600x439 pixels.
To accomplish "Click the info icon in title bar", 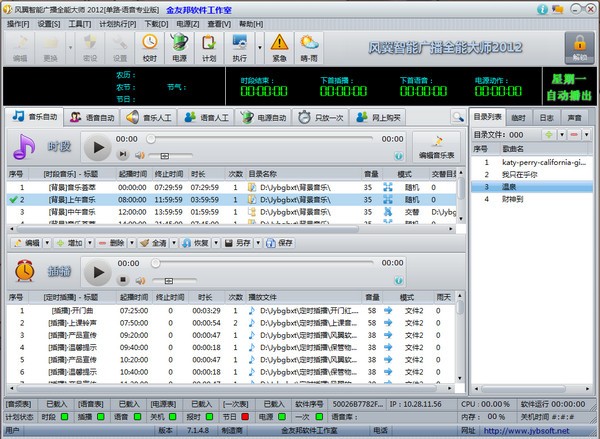I will pos(542,9).
